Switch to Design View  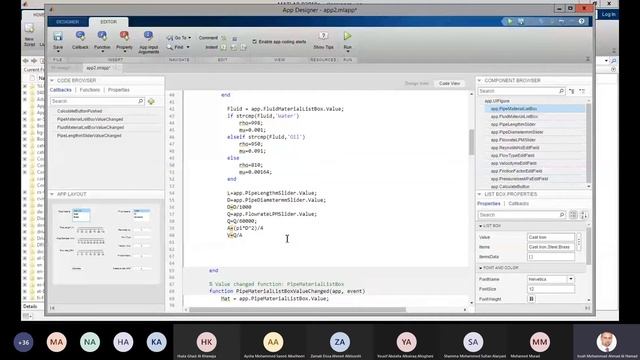[x=417, y=83]
